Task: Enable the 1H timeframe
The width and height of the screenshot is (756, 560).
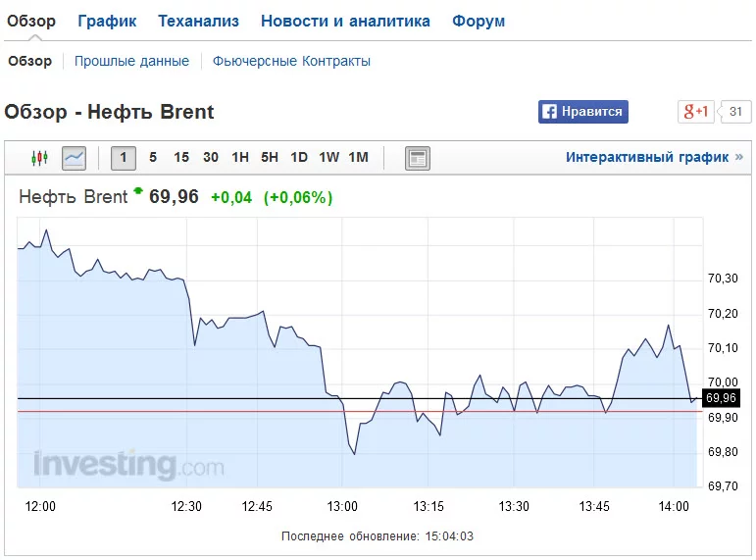Action: tap(240, 158)
